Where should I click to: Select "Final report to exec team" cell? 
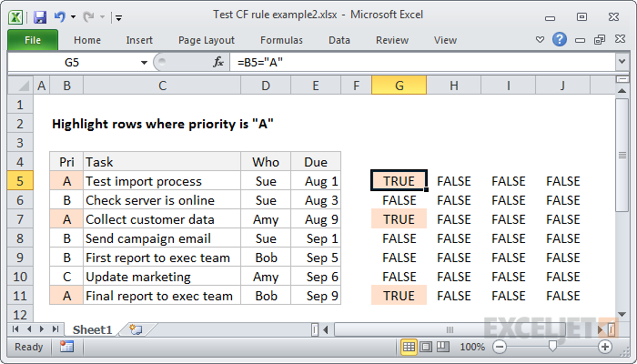[x=162, y=296]
